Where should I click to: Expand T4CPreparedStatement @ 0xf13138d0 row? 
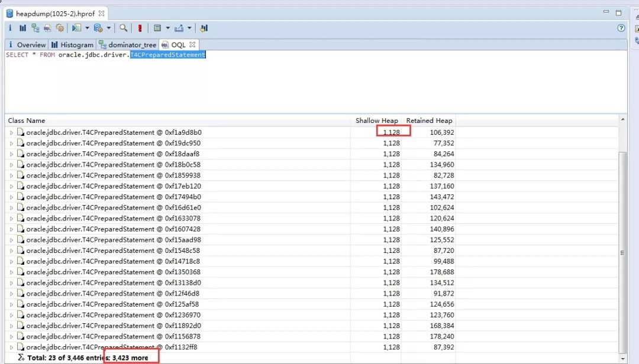click(11, 283)
